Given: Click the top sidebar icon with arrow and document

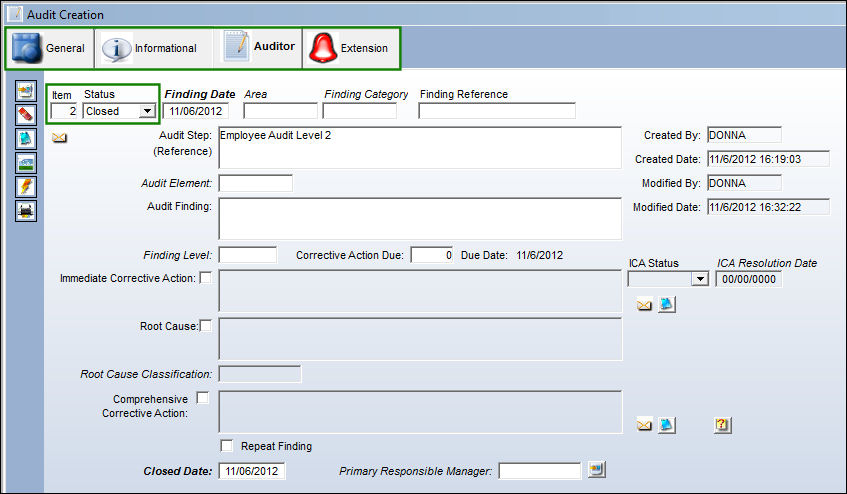Looking at the screenshot, I should [x=25, y=91].
